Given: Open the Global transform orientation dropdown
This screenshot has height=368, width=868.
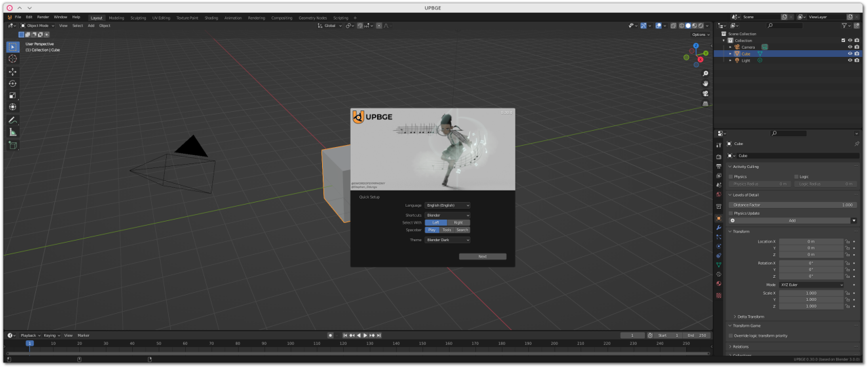Looking at the screenshot, I should click(x=330, y=26).
